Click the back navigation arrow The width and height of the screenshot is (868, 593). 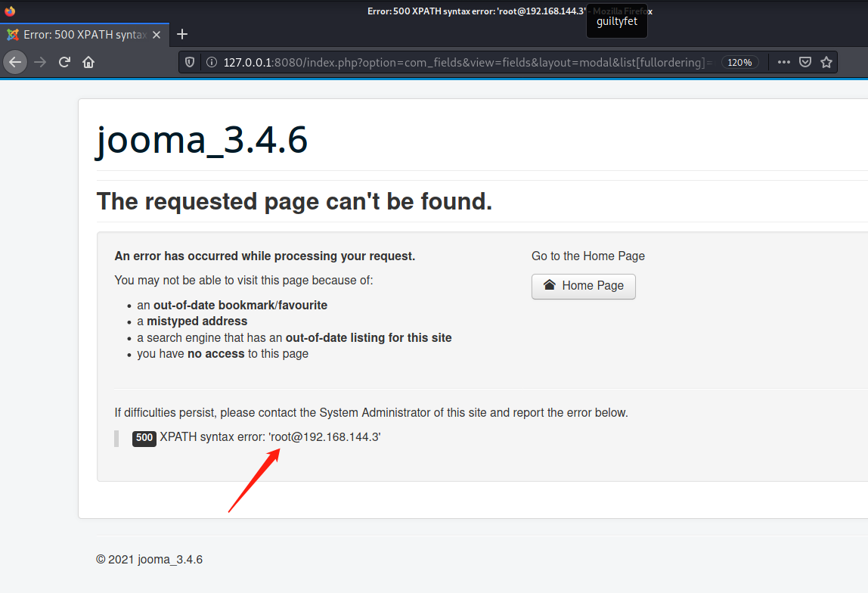pyautogui.click(x=15, y=62)
